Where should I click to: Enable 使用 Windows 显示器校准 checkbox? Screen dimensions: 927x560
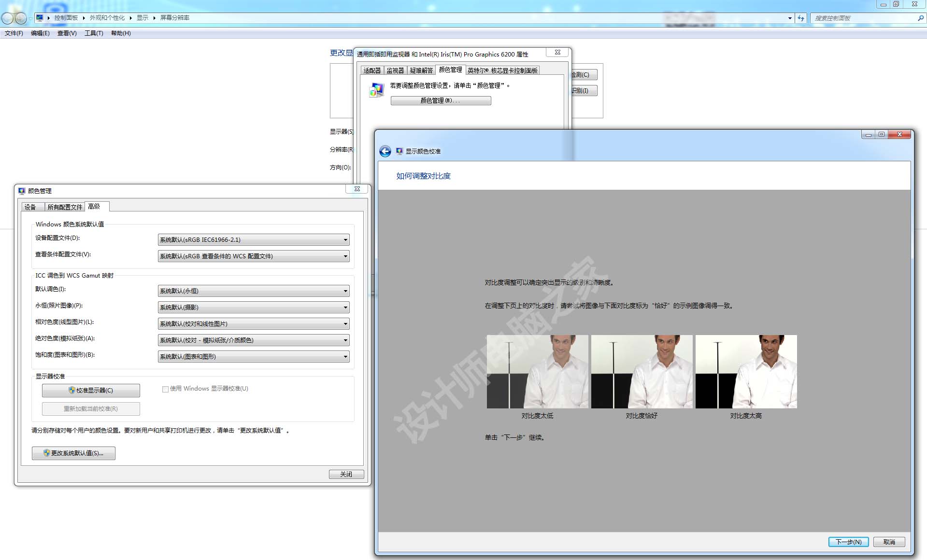165,389
